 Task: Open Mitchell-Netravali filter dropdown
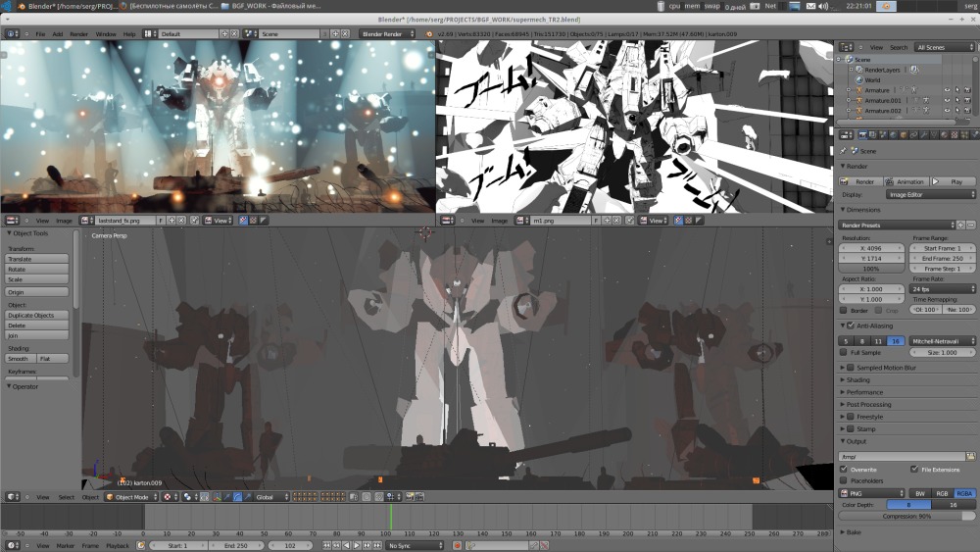click(942, 341)
